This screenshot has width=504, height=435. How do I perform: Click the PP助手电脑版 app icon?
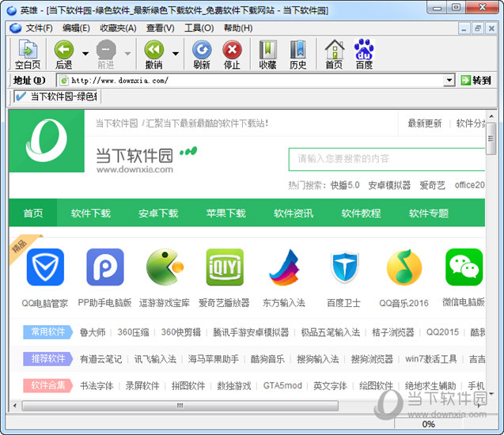coord(105,267)
